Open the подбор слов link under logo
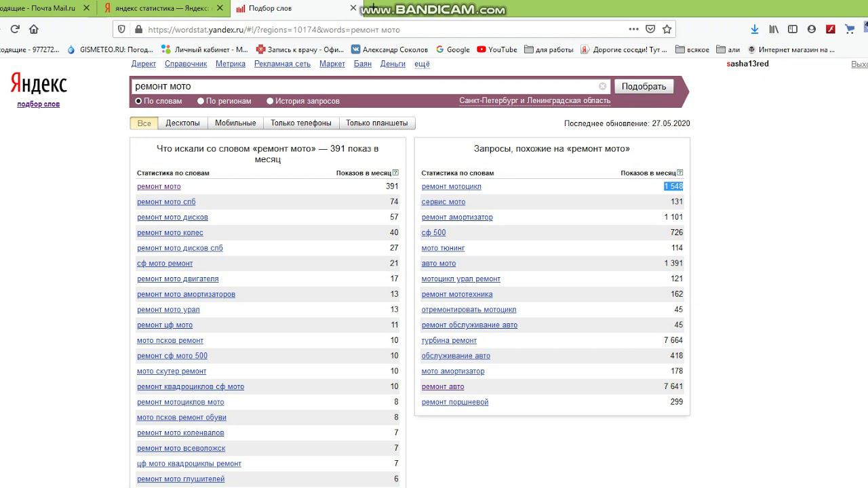 [39, 104]
